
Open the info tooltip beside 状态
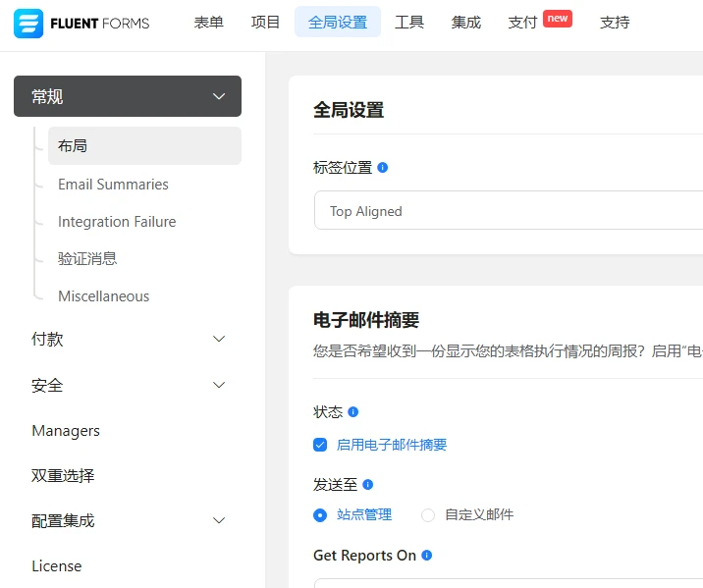(353, 412)
